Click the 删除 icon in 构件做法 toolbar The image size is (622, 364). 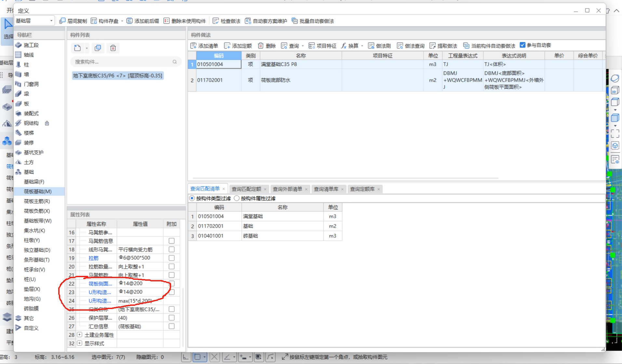[x=261, y=46]
